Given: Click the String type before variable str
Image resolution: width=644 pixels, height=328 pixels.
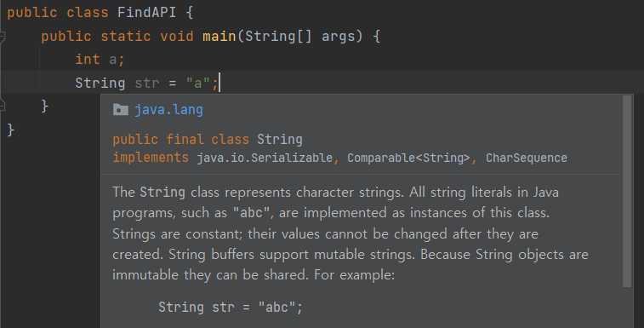Looking at the screenshot, I should (x=100, y=83).
